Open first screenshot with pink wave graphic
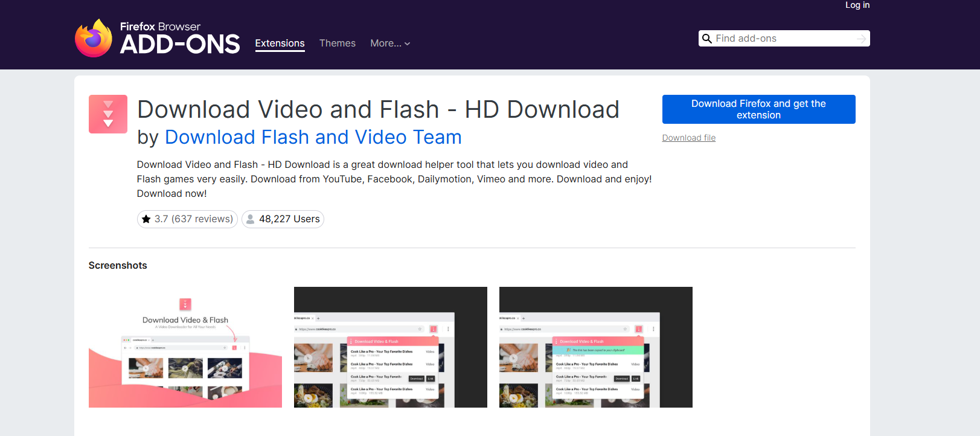This screenshot has width=980, height=436. pyautogui.click(x=185, y=347)
